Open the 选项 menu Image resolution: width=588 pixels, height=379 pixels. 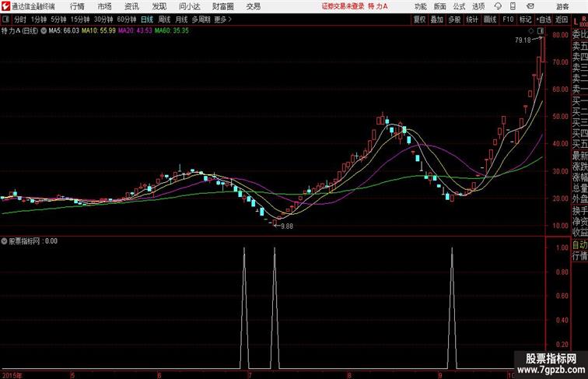point(478,6)
